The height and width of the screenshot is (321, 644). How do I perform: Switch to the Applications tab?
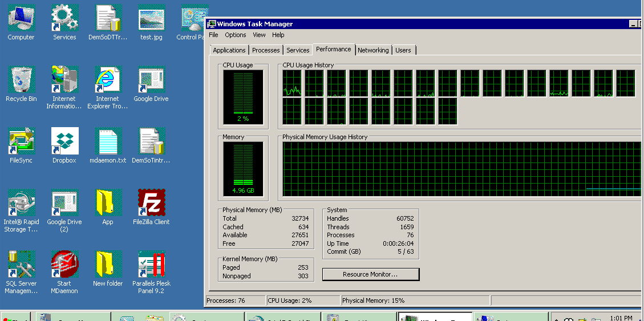point(229,50)
